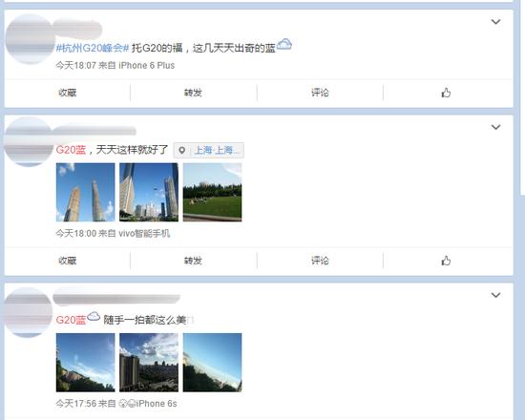Click the avatar of the 随手一拍 post
525x420 pixels.
coord(29,312)
